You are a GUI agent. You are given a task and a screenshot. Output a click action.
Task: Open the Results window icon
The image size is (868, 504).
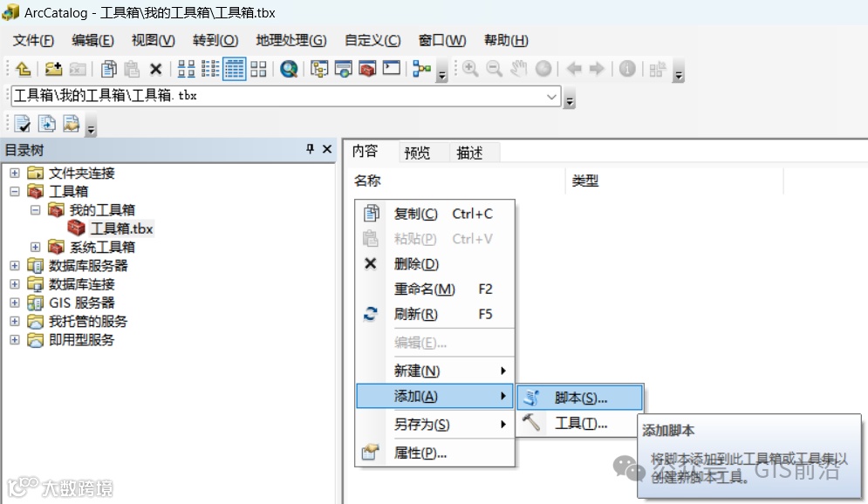click(343, 69)
